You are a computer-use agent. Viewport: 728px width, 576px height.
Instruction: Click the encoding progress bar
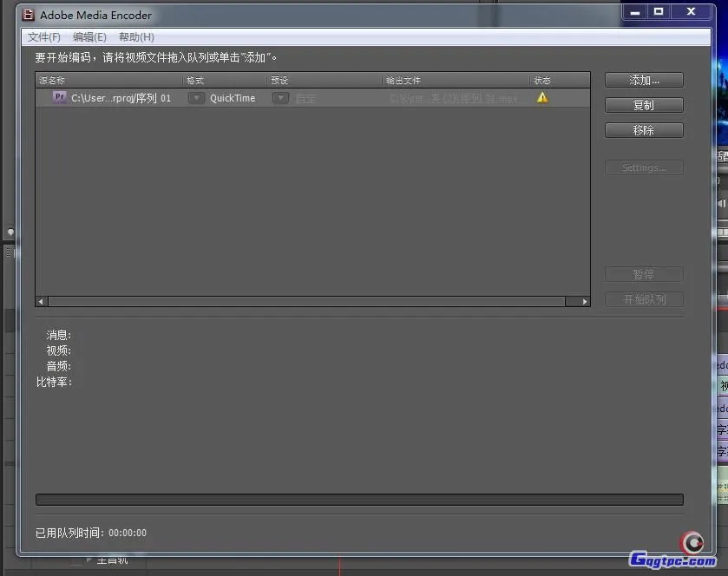click(358, 500)
